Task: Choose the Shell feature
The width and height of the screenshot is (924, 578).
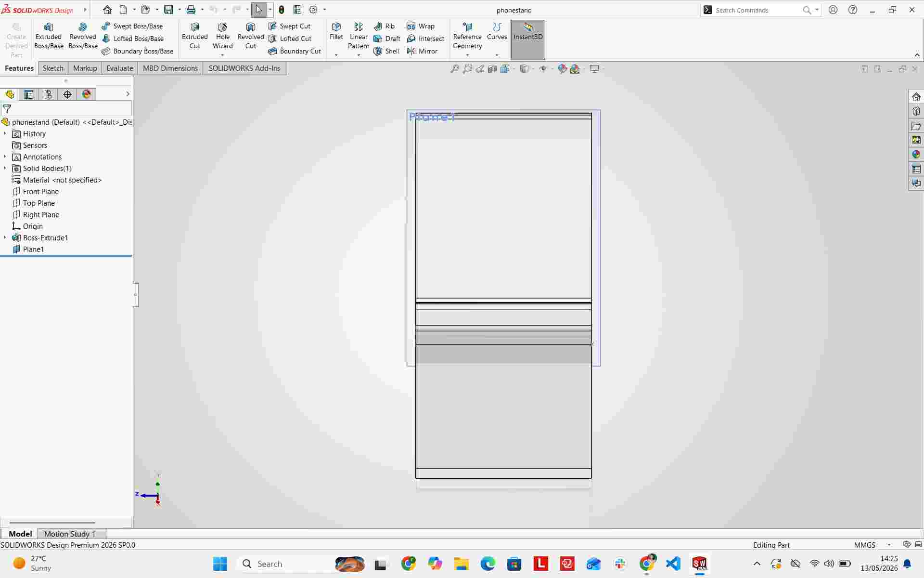Action: pos(386,51)
